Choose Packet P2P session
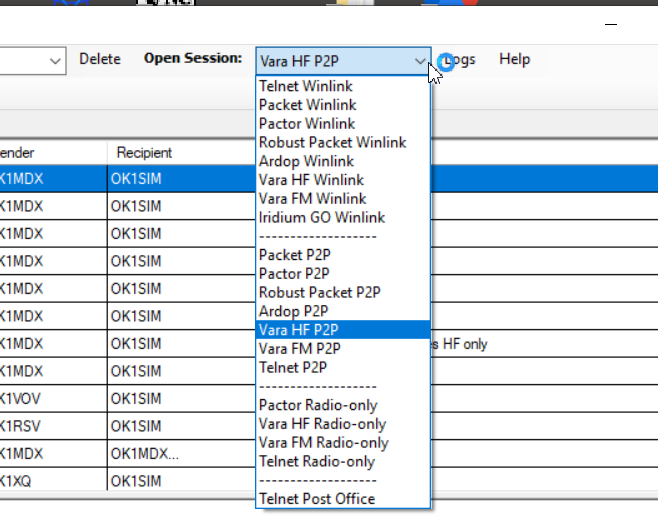This screenshot has height=530, width=658. coord(343,255)
